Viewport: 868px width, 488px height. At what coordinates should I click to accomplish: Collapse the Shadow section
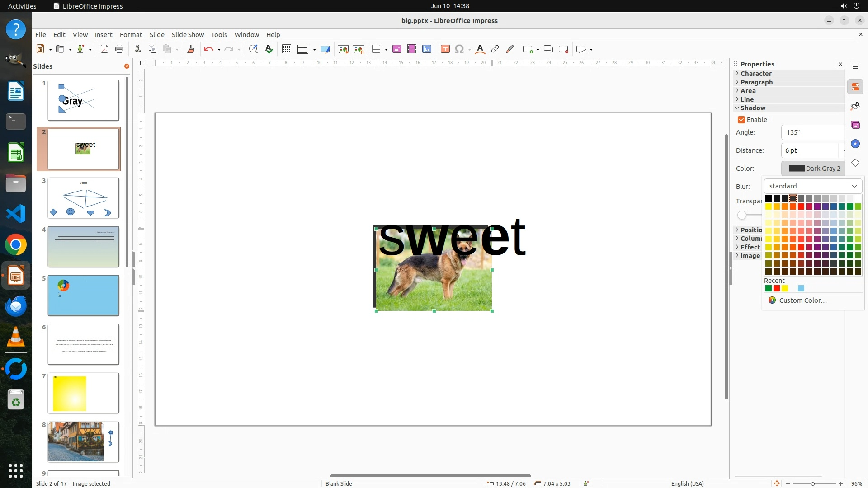[x=753, y=108]
